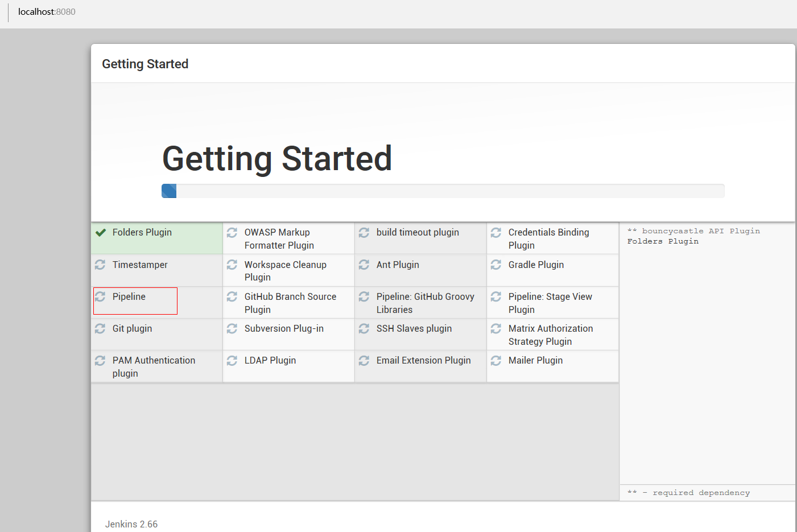Click the sync icon beside OWASP Markup Formatter
This screenshot has width=797, height=532.
click(232, 233)
